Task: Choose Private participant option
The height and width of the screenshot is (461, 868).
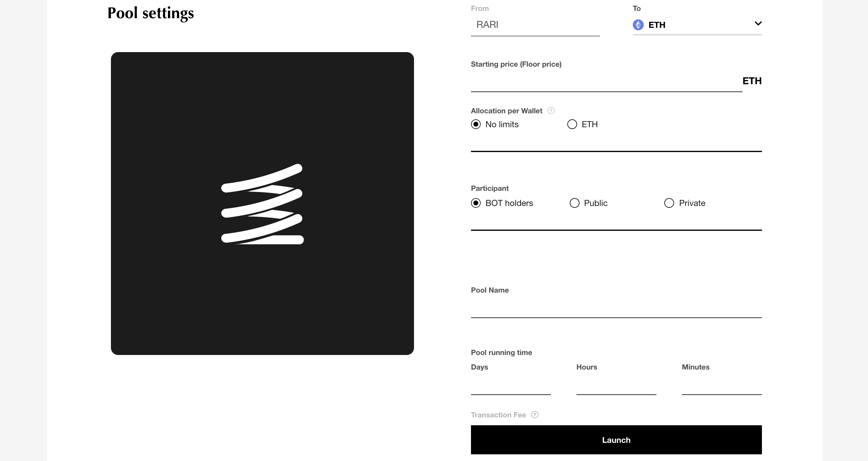Action: point(669,203)
